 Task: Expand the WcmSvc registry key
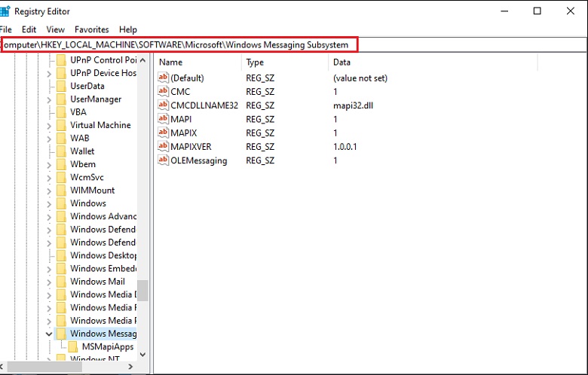coord(49,178)
